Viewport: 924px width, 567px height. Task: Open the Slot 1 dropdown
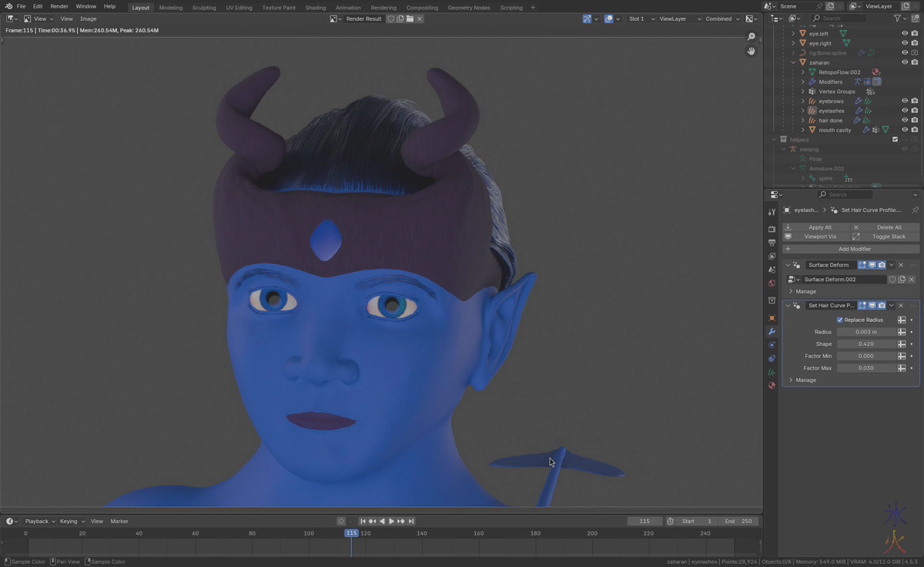641,18
